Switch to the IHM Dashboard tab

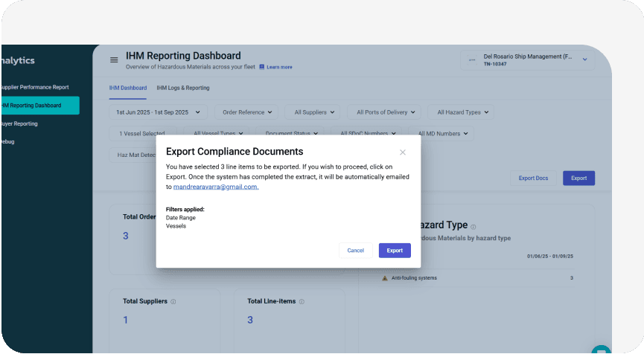point(128,88)
